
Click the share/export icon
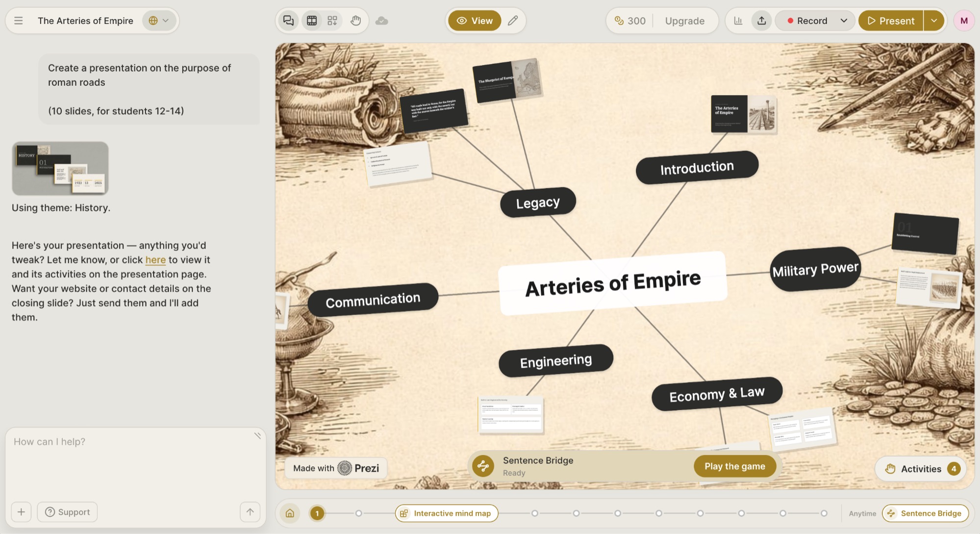pos(761,21)
